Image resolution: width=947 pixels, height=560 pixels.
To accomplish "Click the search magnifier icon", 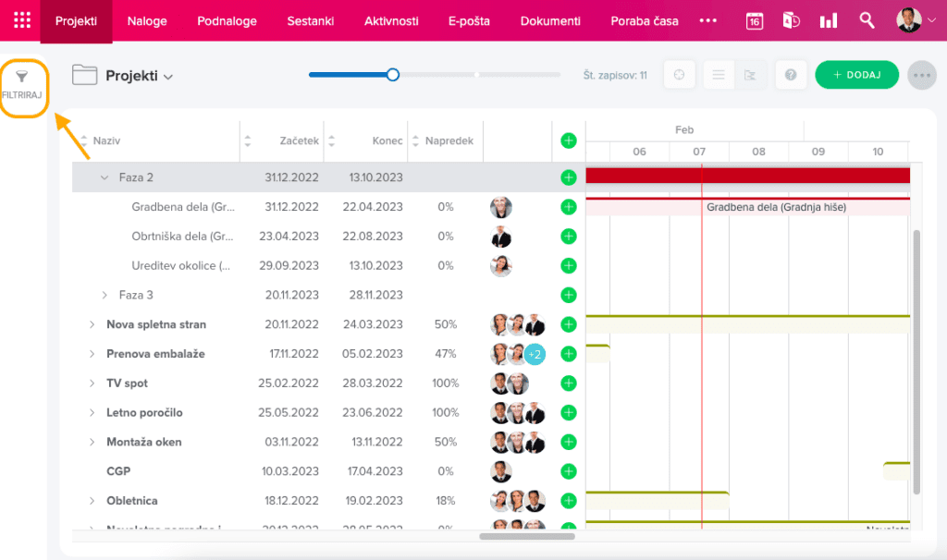I will pyautogui.click(x=867, y=20).
